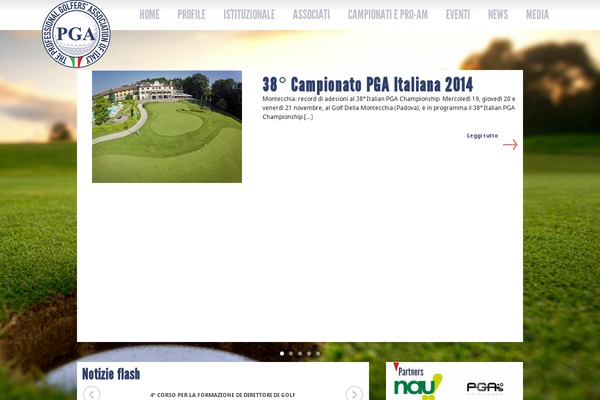This screenshot has height=400, width=600.
Task: Open the CAMPIONATI E PRO-AM menu
Action: click(388, 15)
